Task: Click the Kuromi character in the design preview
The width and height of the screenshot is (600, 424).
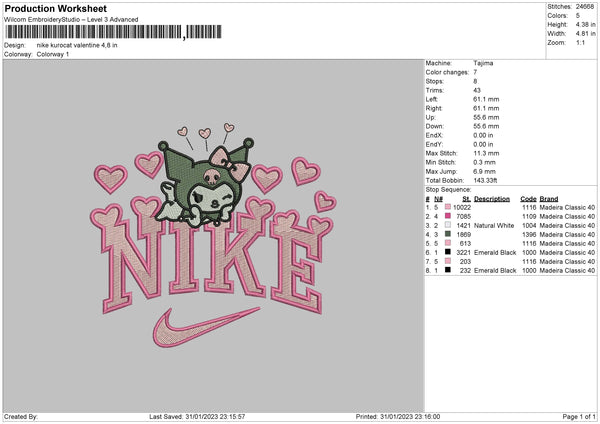Action: point(205,184)
